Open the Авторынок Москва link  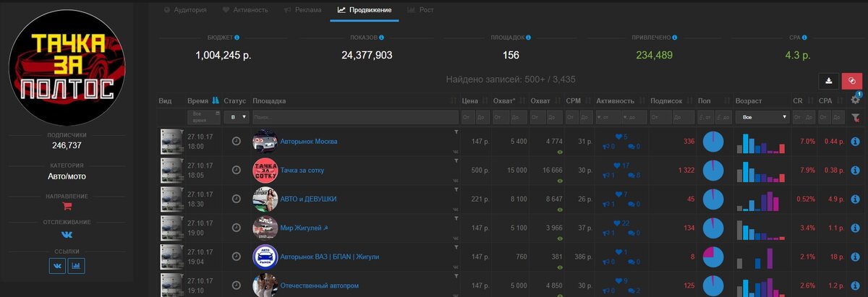pos(309,142)
